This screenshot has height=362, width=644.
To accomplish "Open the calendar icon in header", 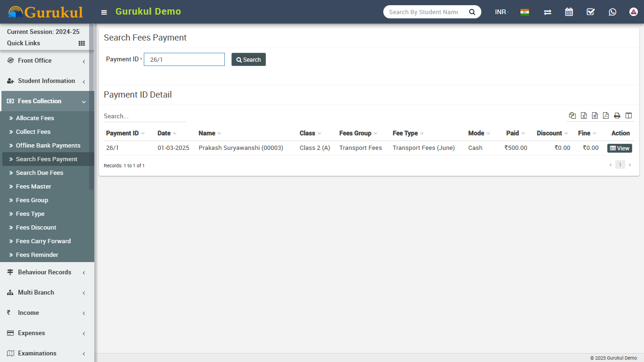I will click(569, 12).
